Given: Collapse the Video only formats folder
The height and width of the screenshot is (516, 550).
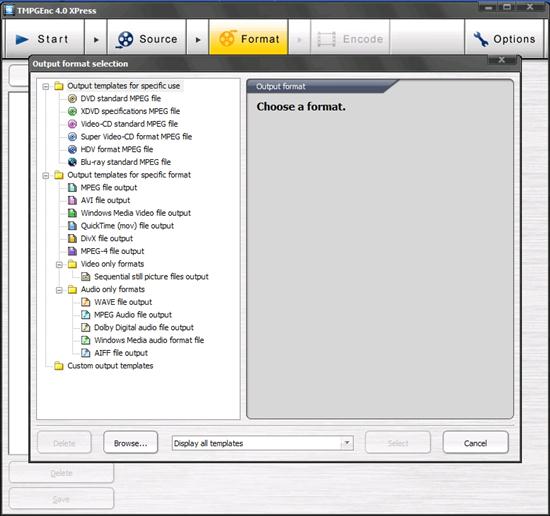Looking at the screenshot, I should point(59,264).
